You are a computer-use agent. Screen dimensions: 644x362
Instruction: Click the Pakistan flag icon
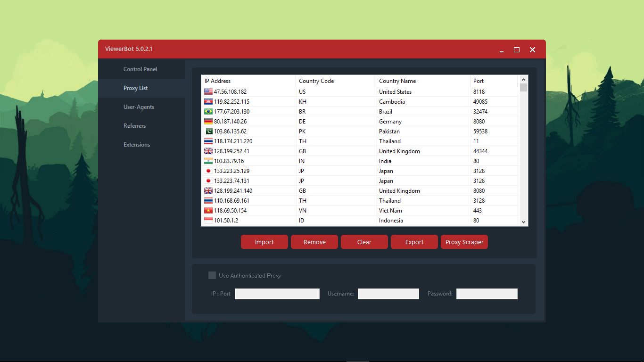pyautogui.click(x=208, y=132)
